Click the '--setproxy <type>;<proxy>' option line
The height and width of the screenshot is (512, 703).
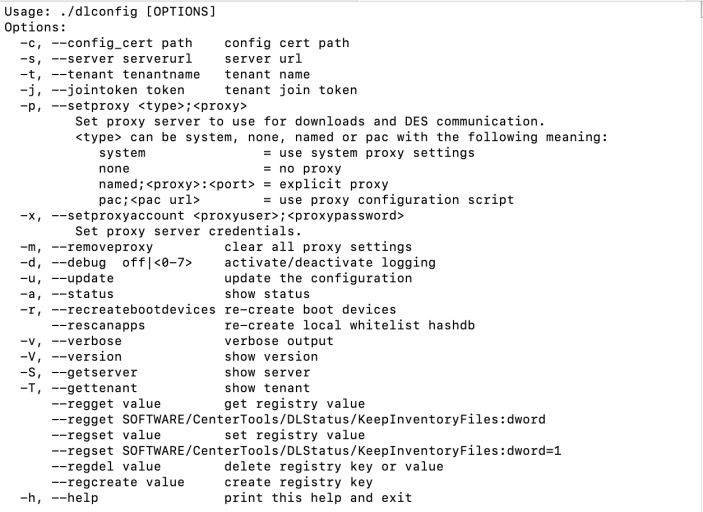(148, 106)
